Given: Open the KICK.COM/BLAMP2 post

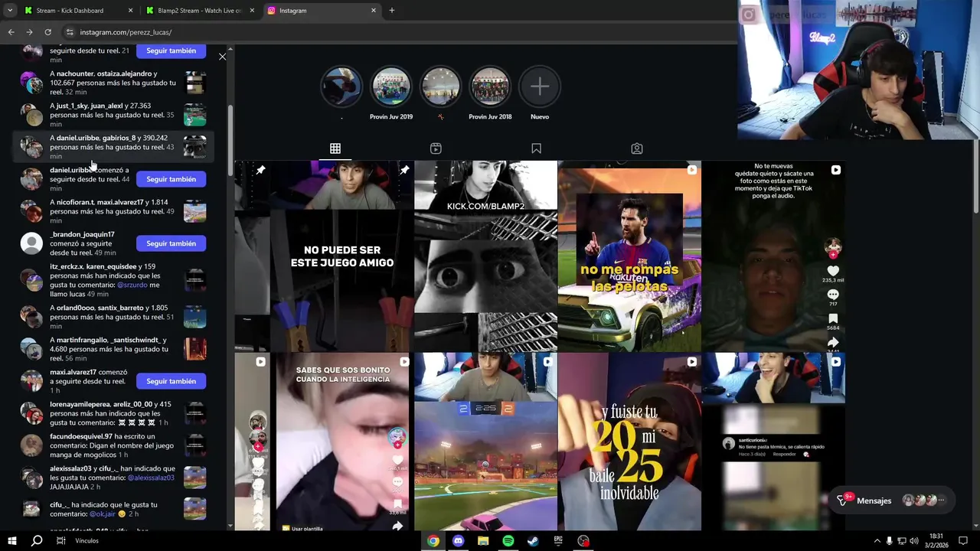Looking at the screenshot, I should [485, 256].
